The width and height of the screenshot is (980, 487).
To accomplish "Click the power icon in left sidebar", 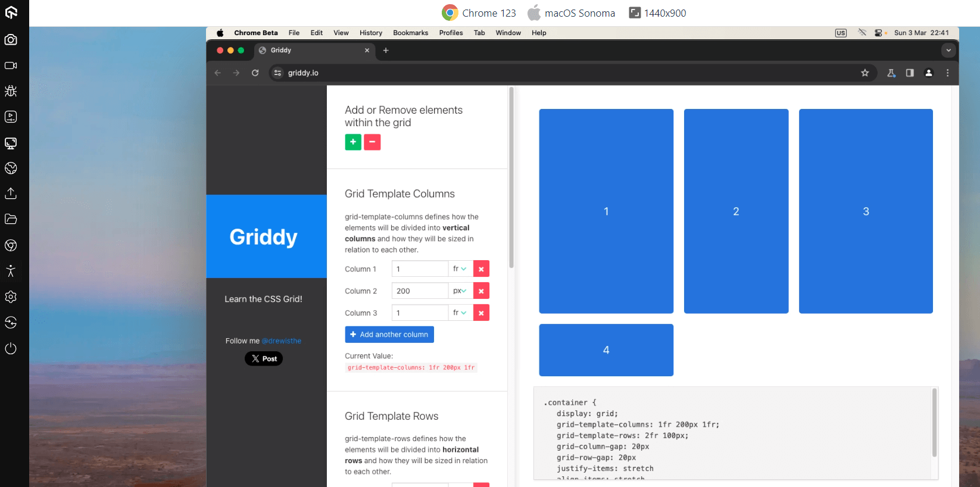I will (x=11, y=348).
